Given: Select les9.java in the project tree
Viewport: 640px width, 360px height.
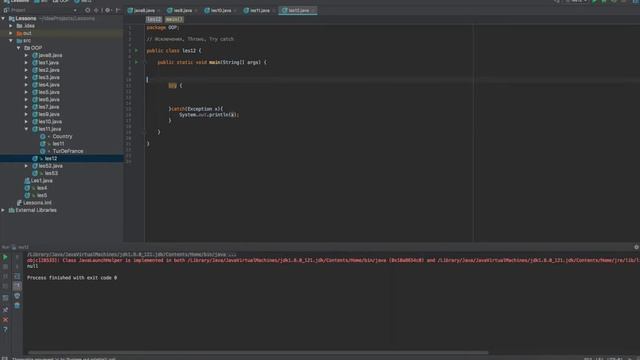Looking at the screenshot, I should (x=49, y=114).
